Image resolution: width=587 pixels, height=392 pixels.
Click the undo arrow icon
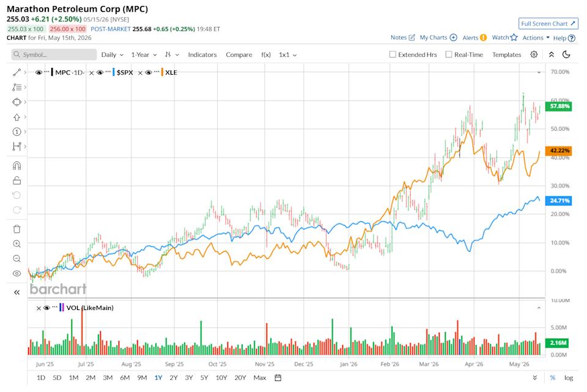click(17, 195)
